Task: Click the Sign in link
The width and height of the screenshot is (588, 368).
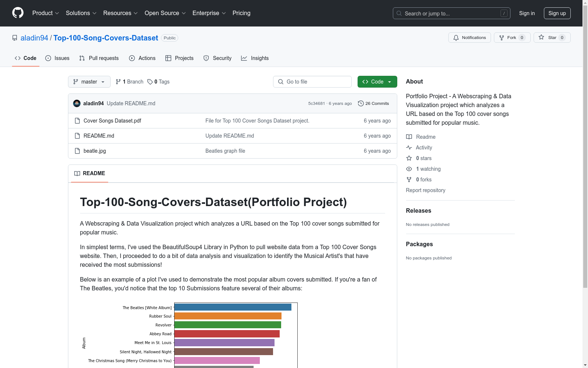Action: (527, 13)
